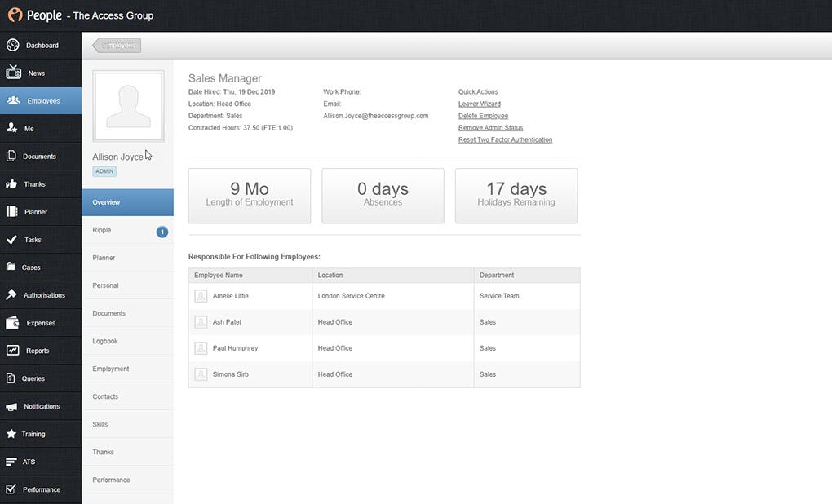Click the Amelie Little employee name
The image size is (832, 504).
click(x=230, y=296)
